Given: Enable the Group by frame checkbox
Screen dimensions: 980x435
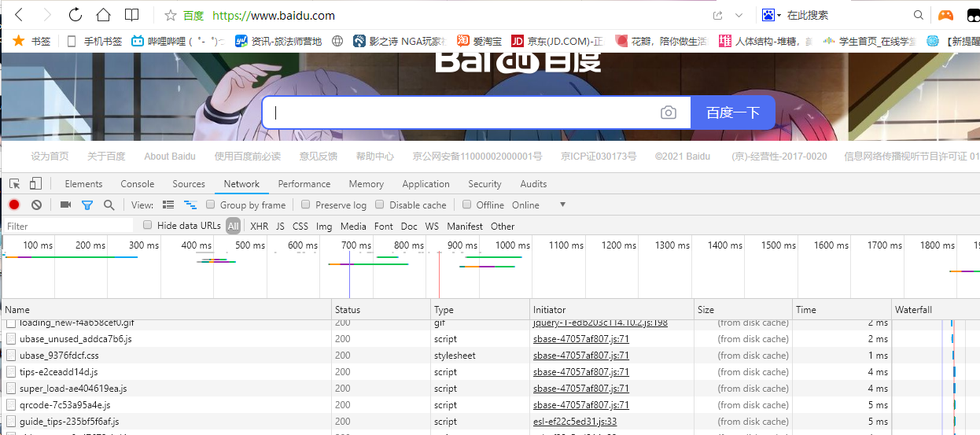Looking at the screenshot, I should (x=211, y=205).
